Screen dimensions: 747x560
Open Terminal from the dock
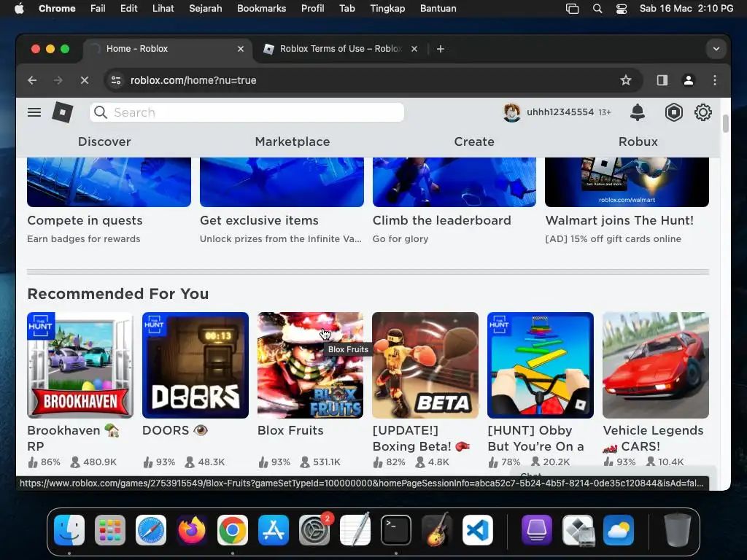[396, 530]
